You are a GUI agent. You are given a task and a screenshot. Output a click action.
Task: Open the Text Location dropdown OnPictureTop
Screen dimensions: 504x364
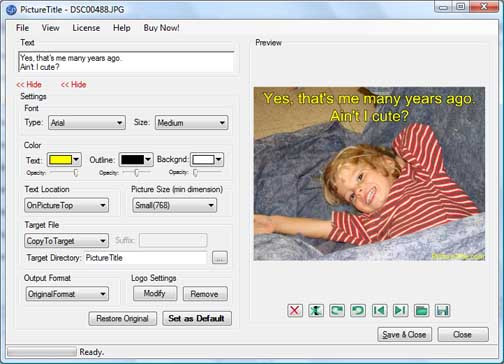pos(66,205)
